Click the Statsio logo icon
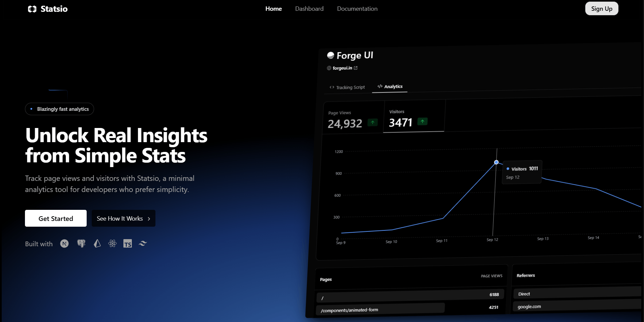Image resolution: width=644 pixels, height=322 pixels. 32,9
